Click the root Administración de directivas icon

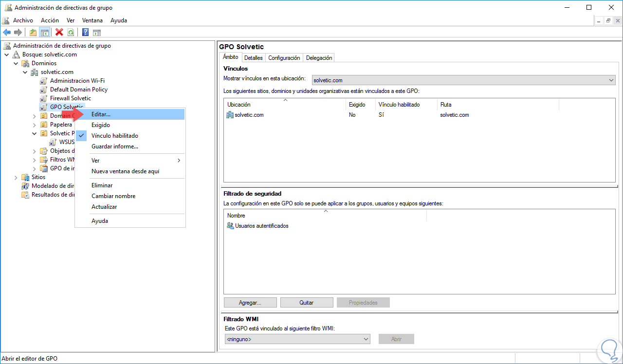pyautogui.click(x=7, y=46)
